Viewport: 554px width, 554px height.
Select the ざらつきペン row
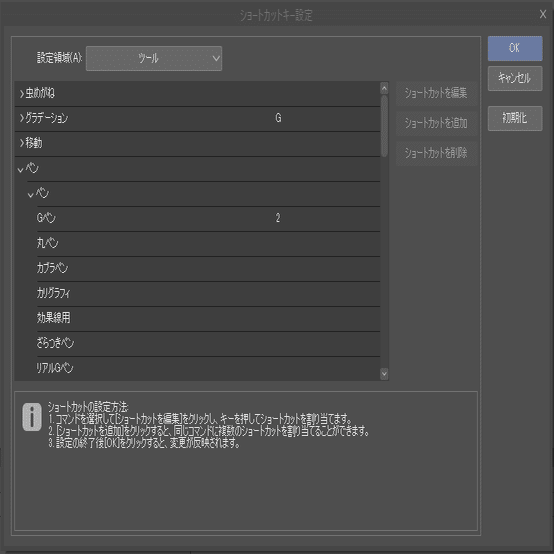pos(208,344)
